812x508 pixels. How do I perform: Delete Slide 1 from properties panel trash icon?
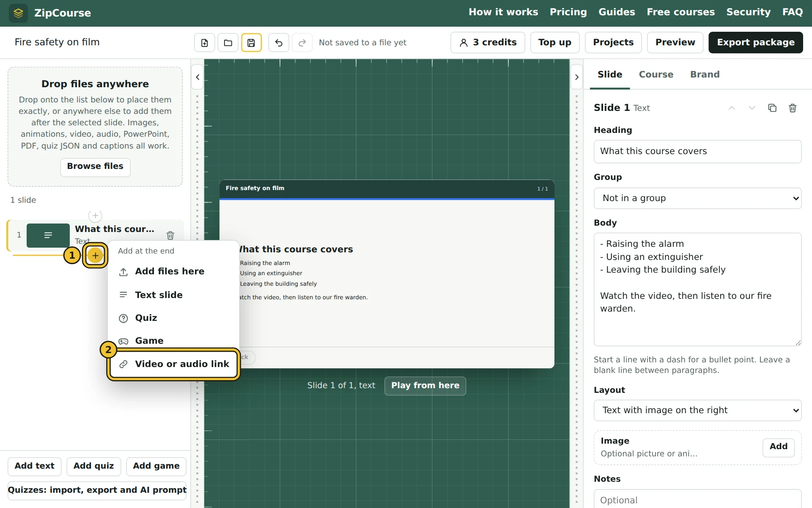coord(793,108)
